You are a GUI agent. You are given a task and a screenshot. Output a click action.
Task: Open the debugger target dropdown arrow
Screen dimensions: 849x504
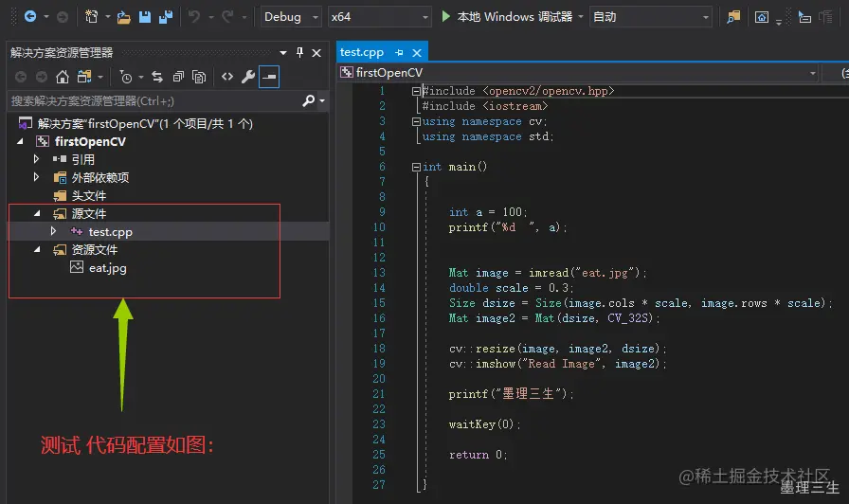click(581, 17)
